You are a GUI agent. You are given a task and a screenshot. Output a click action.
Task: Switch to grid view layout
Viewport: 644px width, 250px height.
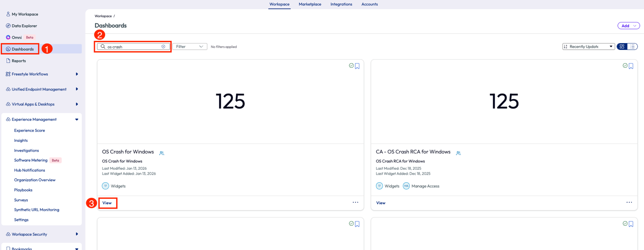click(x=622, y=47)
